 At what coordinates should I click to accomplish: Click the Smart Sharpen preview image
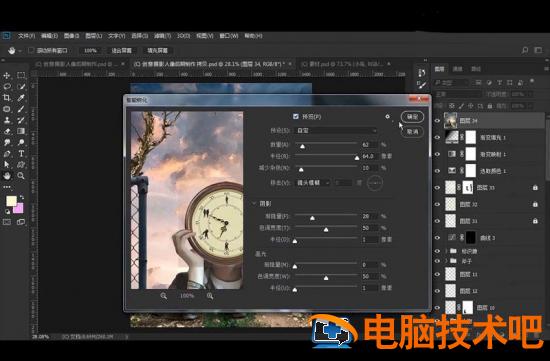point(187,200)
